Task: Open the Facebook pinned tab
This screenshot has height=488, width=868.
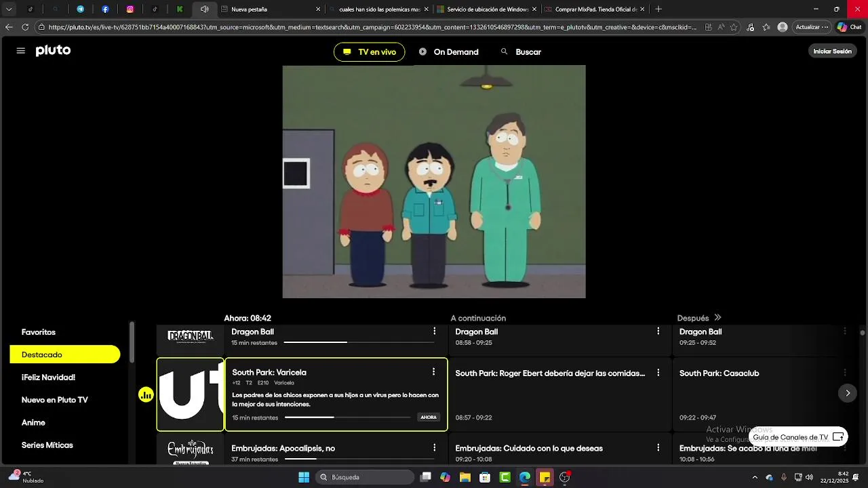Action: [x=105, y=9]
